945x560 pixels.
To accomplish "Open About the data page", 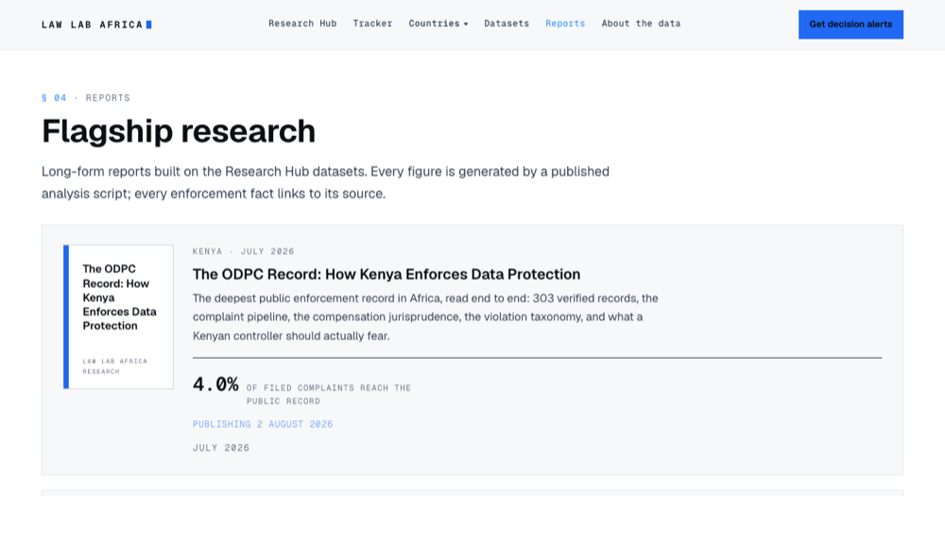I will tap(641, 24).
